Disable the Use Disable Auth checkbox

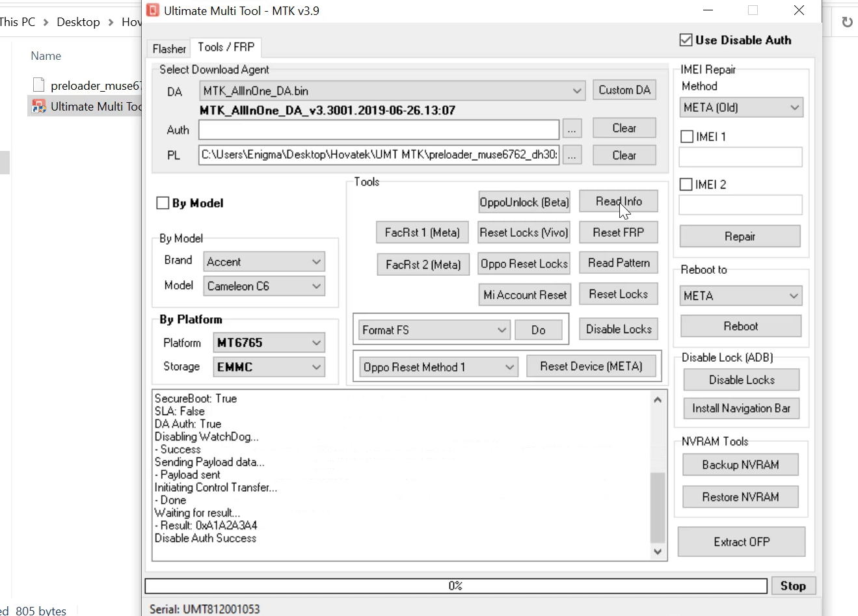tap(686, 39)
